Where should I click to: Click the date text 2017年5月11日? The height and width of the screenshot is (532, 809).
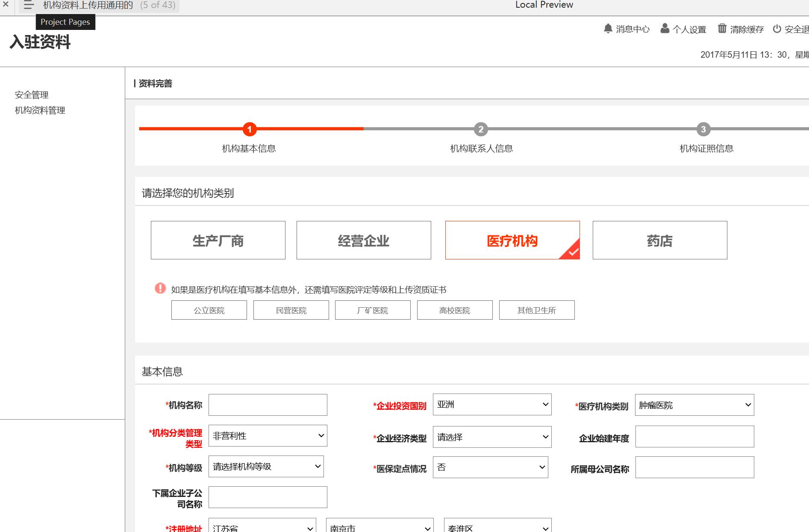coord(729,55)
